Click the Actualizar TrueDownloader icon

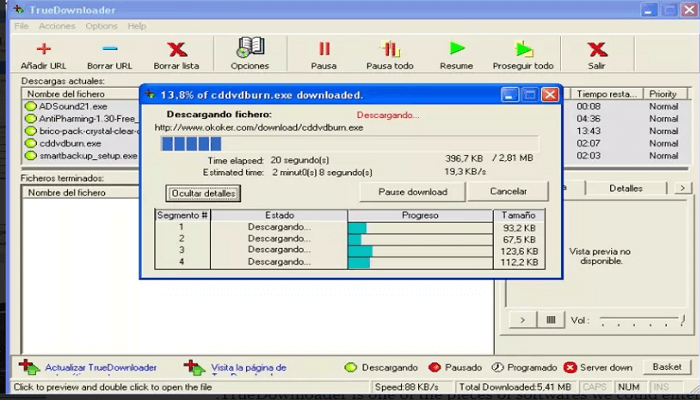29,367
